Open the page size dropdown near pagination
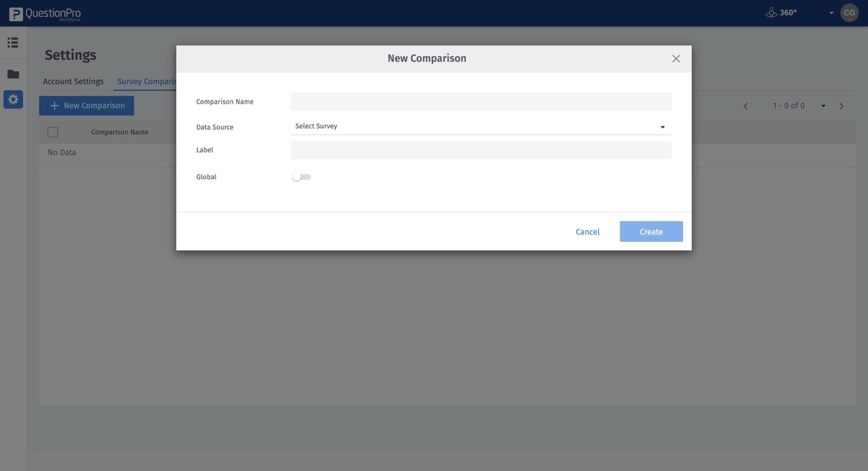The image size is (868, 471). click(823, 106)
